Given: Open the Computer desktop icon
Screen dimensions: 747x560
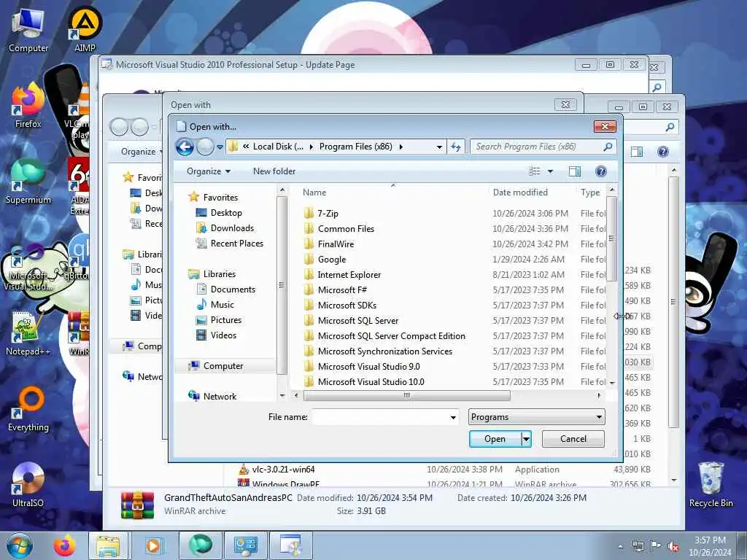Looking at the screenshot, I should click(x=28, y=30).
